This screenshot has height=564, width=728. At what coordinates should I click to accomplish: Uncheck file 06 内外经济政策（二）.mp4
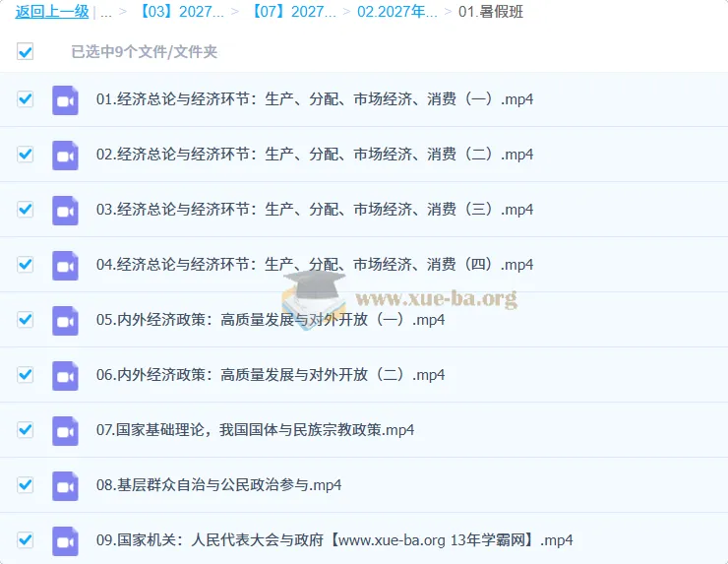point(25,374)
